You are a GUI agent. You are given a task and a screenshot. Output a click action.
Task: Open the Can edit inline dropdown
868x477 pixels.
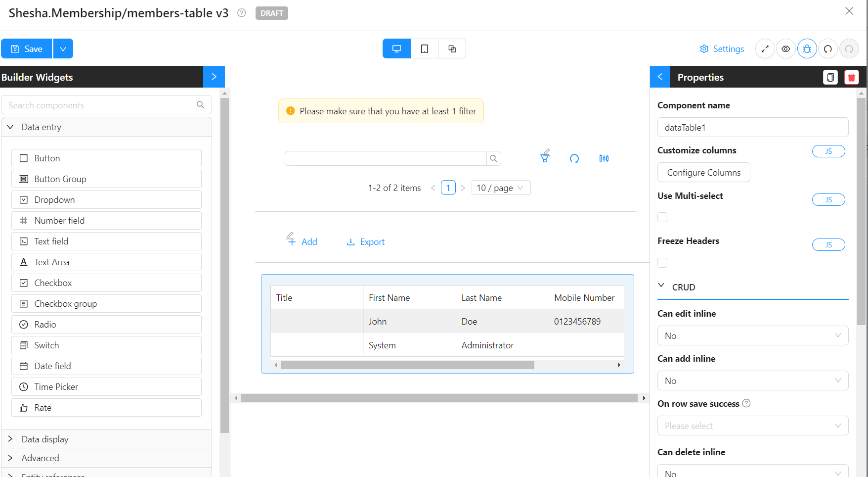coord(753,335)
